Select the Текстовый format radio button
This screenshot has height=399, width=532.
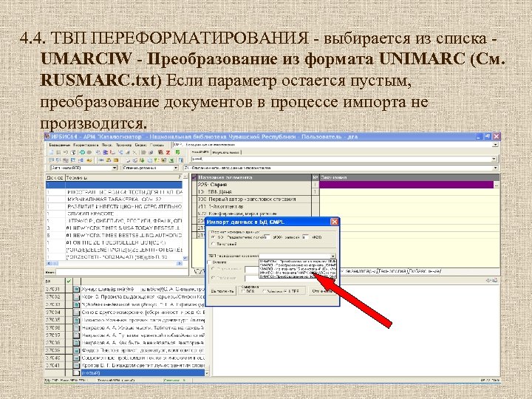pyautogui.click(x=213, y=244)
